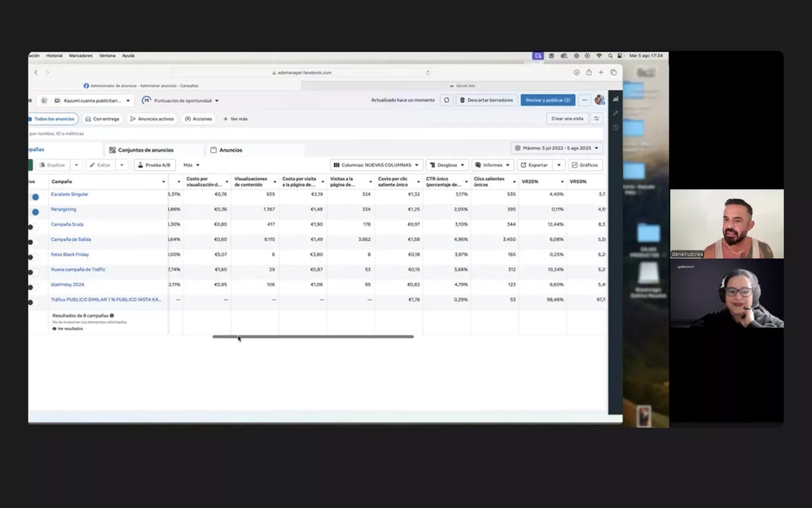The image size is (812, 508).
Task: Open the date range Máximo dropdown
Action: click(557, 148)
